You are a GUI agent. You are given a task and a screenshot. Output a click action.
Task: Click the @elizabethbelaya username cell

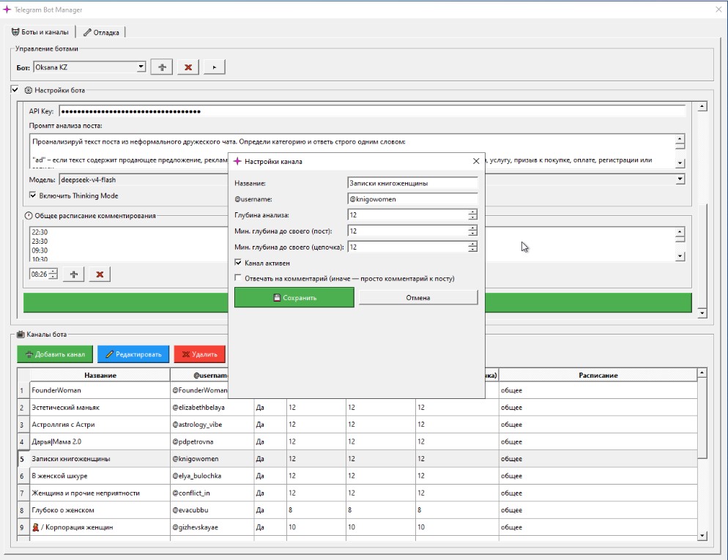coord(212,407)
